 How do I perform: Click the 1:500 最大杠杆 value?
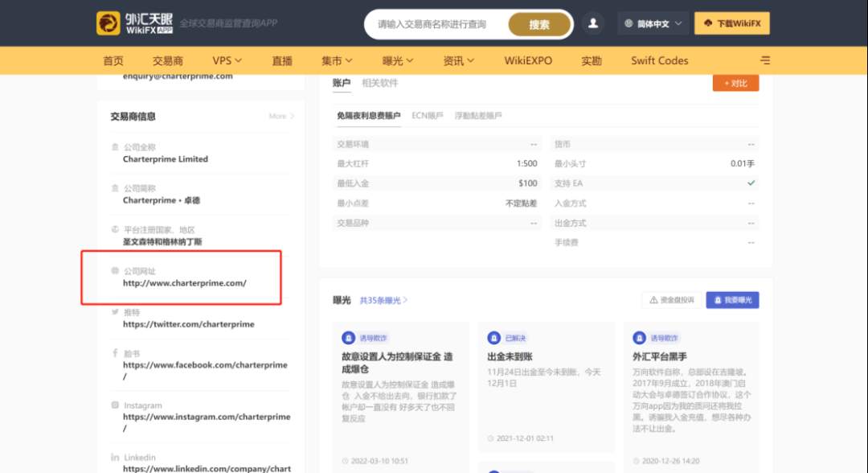pyautogui.click(x=527, y=163)
